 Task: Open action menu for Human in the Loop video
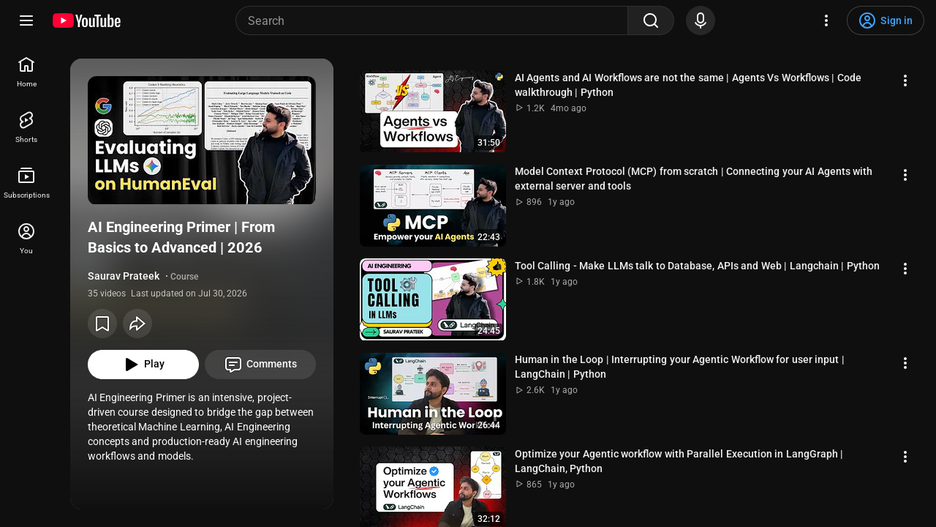tap(905, 363)
